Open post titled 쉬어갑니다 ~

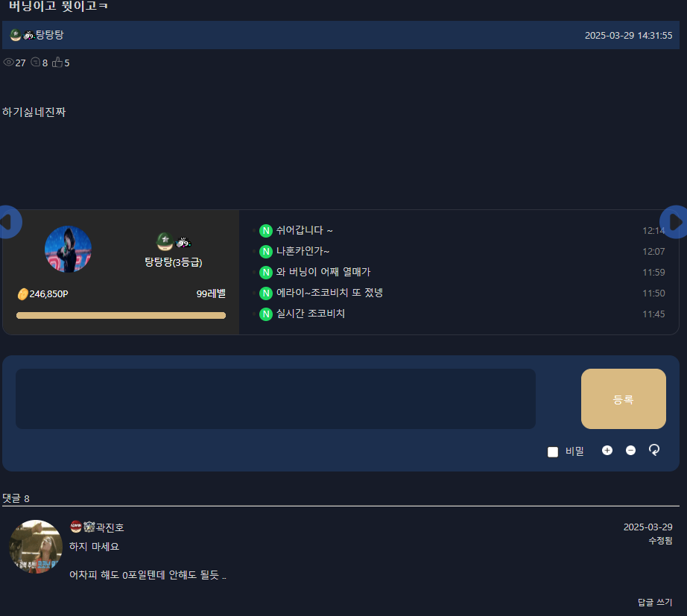[304, 230]
